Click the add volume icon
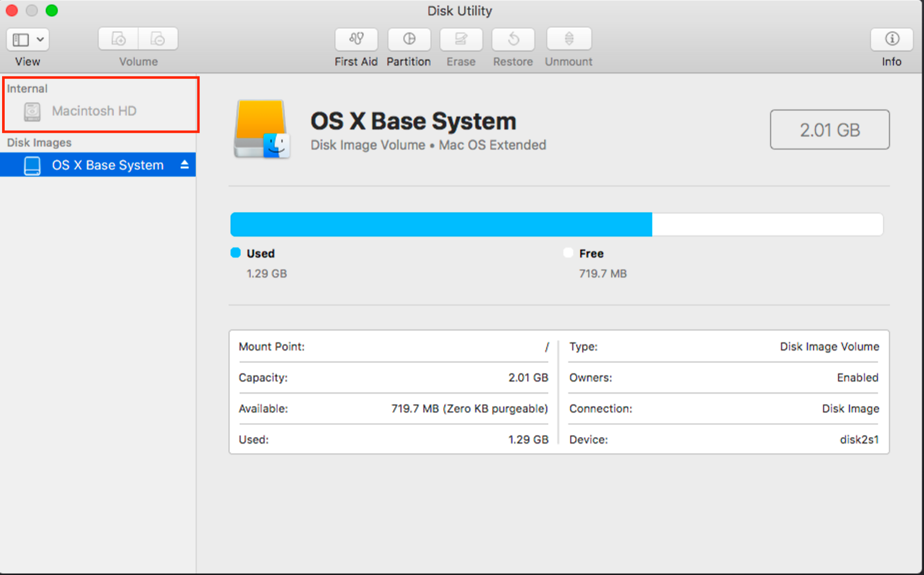924x575 pixels. coord(118,39)
